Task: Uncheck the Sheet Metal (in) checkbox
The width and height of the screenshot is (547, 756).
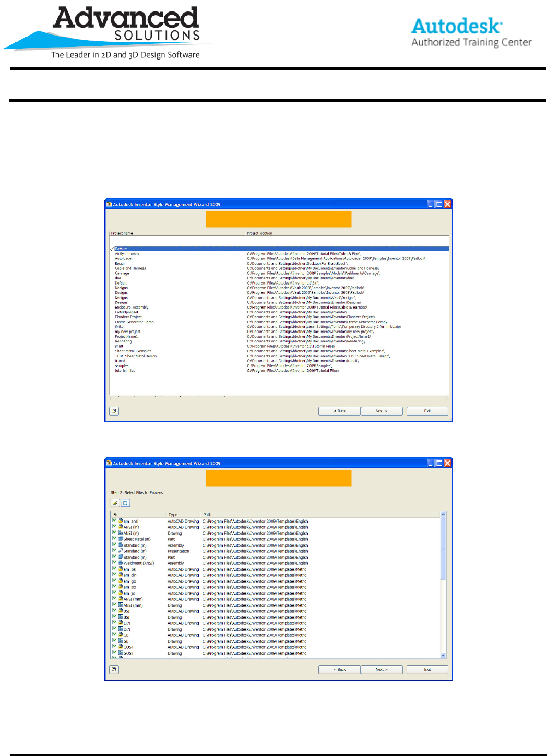Action: point(115,539)
